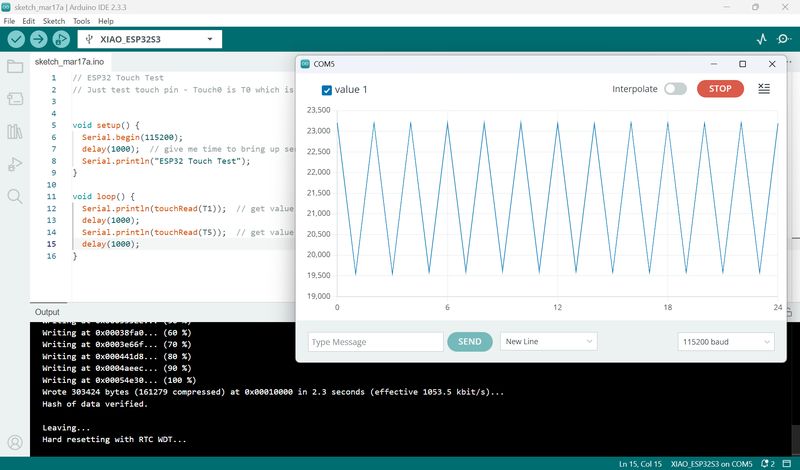The width and height of the screenshot is (800, 470).
Task: Click the 'void setup() {' code line
Action: point(106,125)
